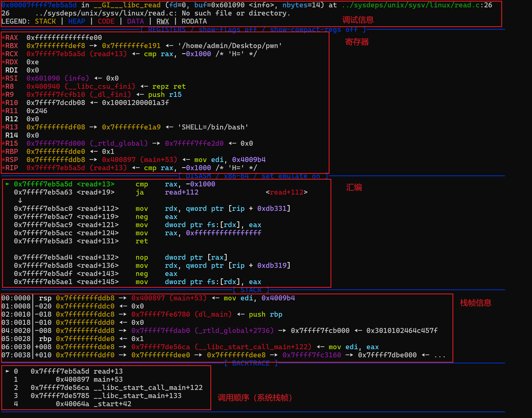This screenshot has width=532, height=418.
Task: Click the back arrow after RSI info address
Action: pyautogui.click(x=98, y=78)
